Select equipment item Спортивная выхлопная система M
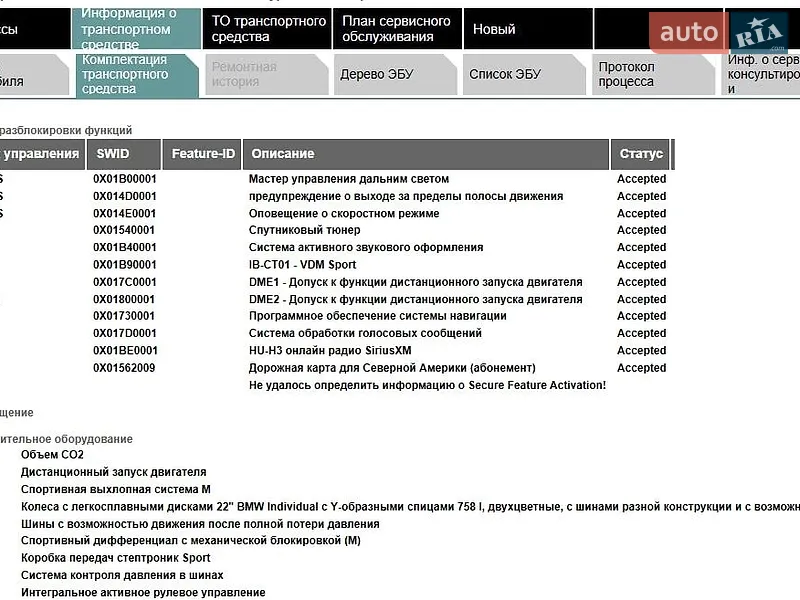 (x=116, y=489)
